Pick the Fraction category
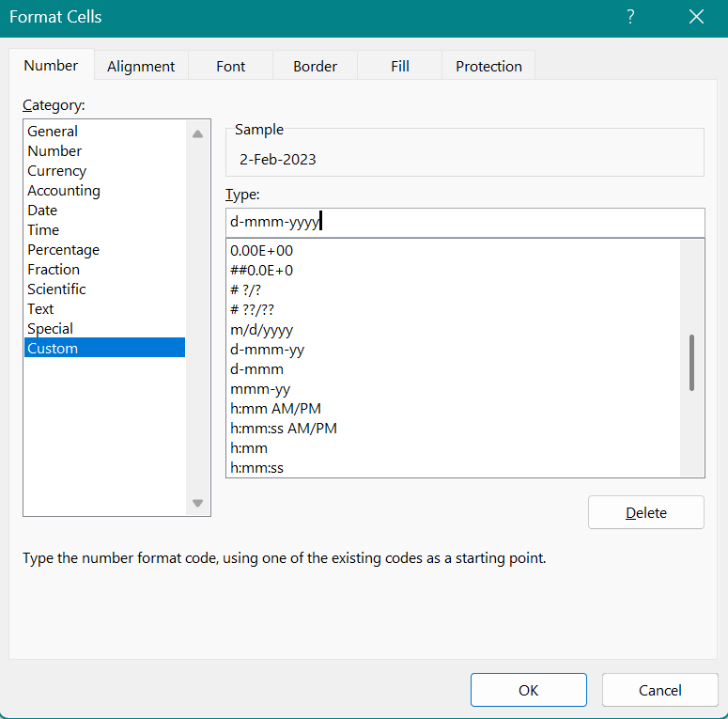Screen dimensions: 728x719 tap(104, 270)
